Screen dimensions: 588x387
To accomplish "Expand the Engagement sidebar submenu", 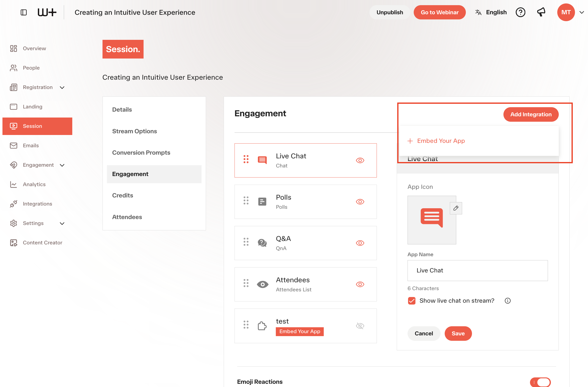I will pos(62,165).
